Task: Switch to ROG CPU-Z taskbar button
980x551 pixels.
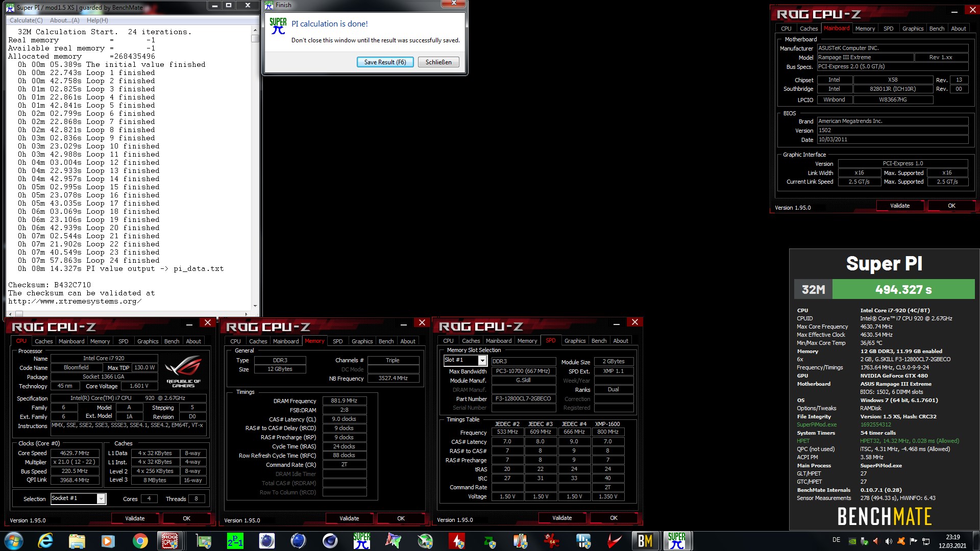Action: 170,541
